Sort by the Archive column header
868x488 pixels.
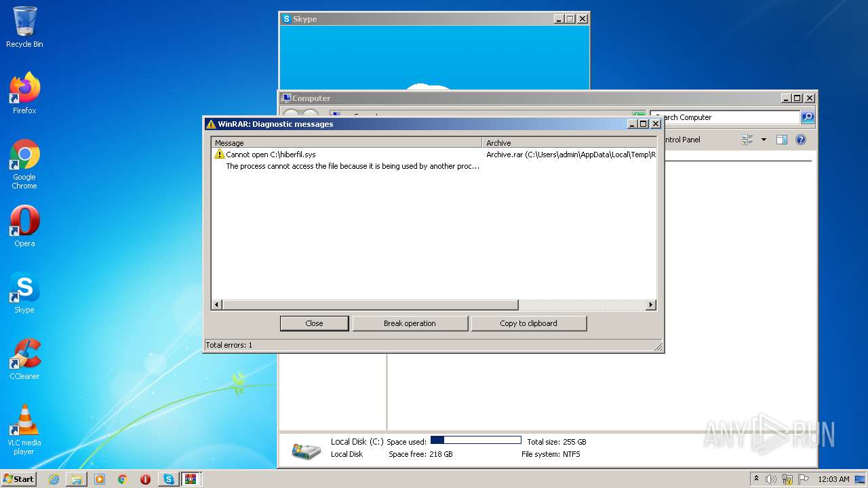coord(570,143)
